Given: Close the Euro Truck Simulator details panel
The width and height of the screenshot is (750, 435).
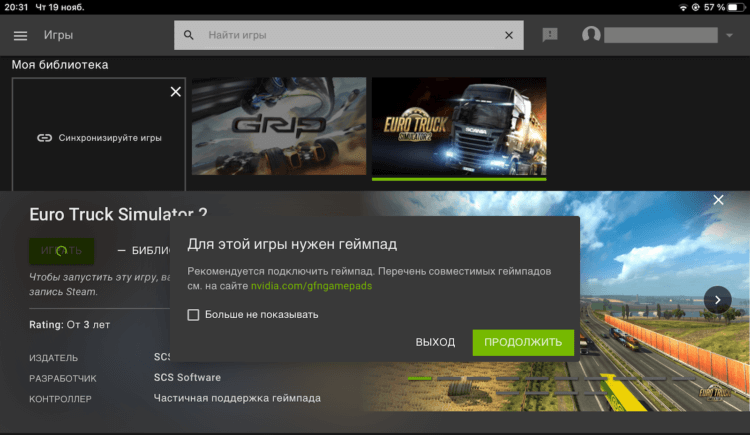Looking at the screenshot, I should click(x=718, y=200).
